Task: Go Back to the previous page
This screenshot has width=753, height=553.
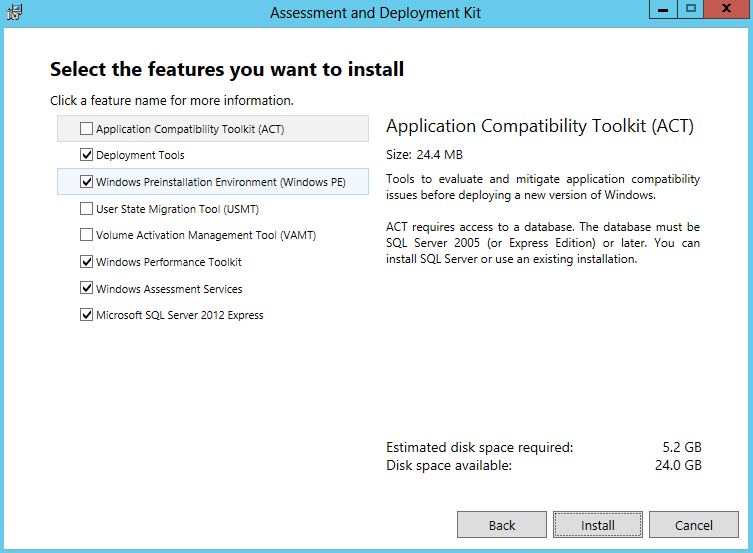Action: (502, 525)
